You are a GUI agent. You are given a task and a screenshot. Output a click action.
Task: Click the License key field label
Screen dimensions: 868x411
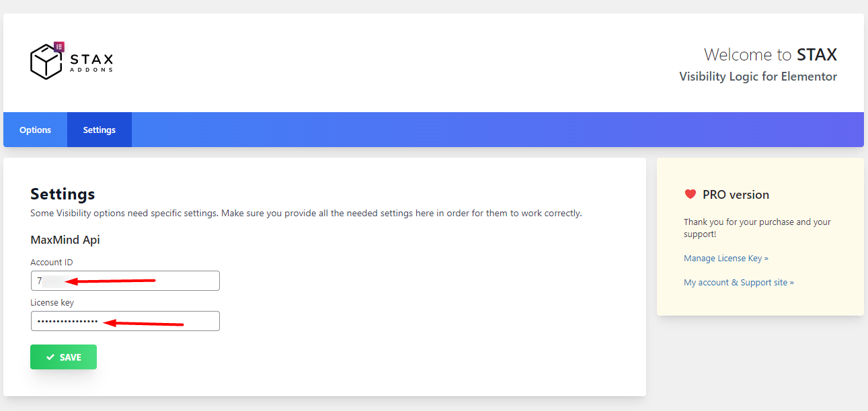pyautogui.click(x=52, y=303)
